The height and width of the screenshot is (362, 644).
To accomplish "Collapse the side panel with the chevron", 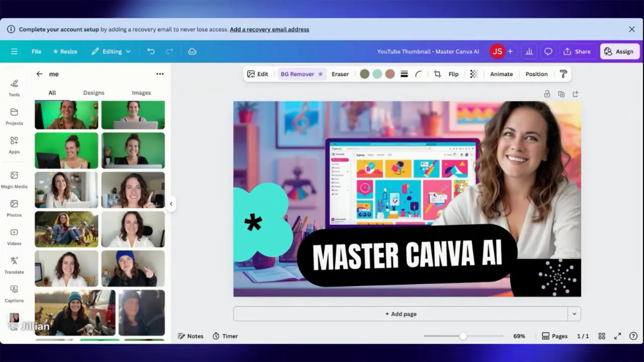I will (x=172, y=204).
